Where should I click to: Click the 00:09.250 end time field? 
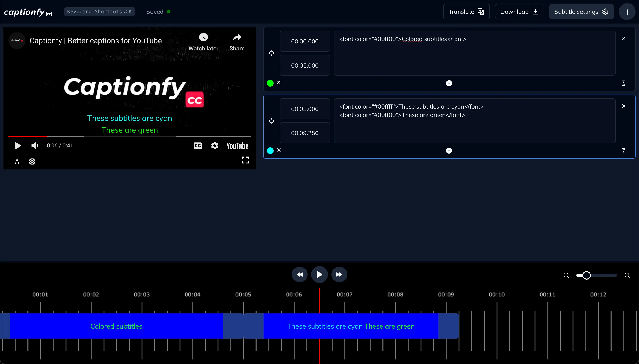pyautogui.click(x=304, y=133)
